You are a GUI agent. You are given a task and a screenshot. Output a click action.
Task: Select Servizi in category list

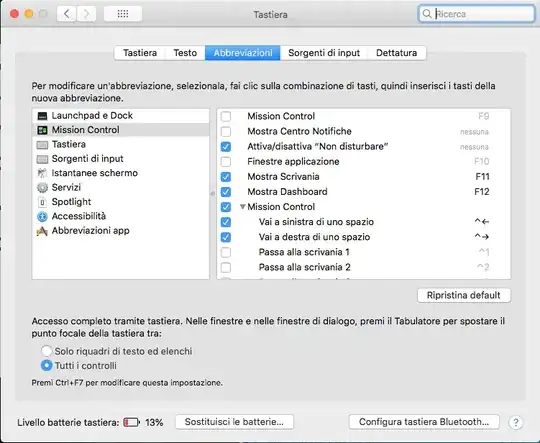point(121,188)
